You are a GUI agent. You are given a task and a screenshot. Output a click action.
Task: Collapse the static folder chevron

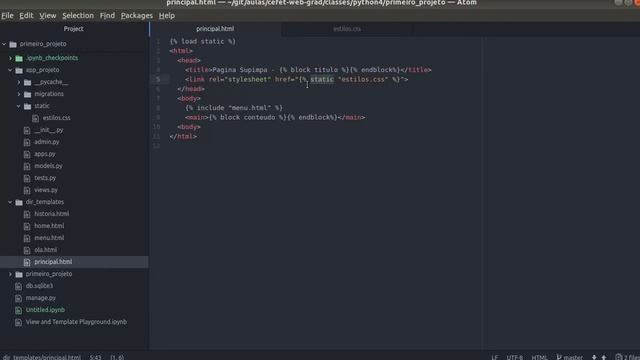coord(19,106)
